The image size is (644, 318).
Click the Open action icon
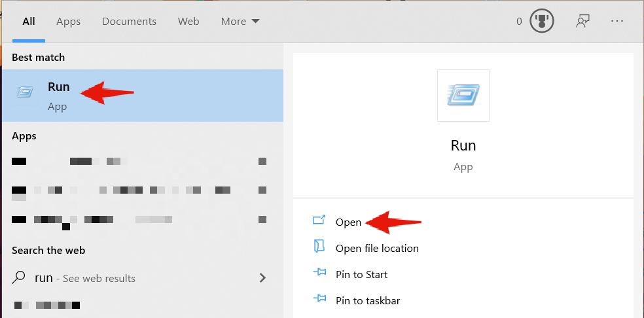click(x=319, y=221)
